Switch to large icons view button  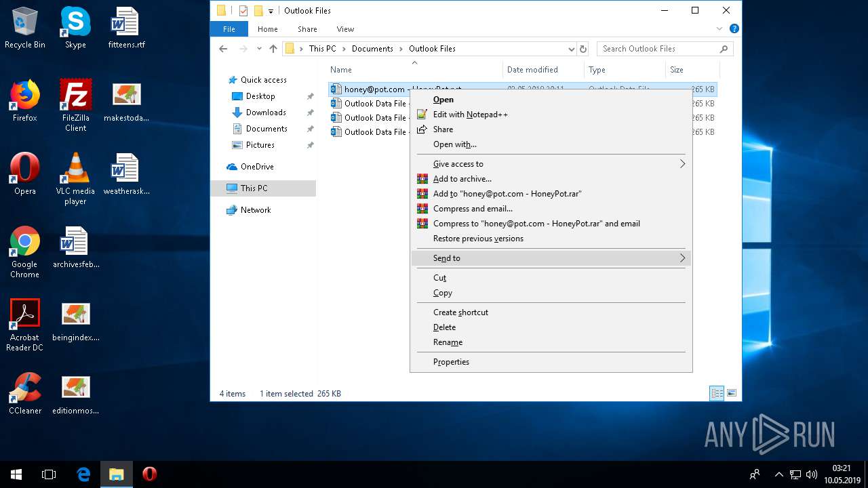pyautogui.click(x=732, y=393)
